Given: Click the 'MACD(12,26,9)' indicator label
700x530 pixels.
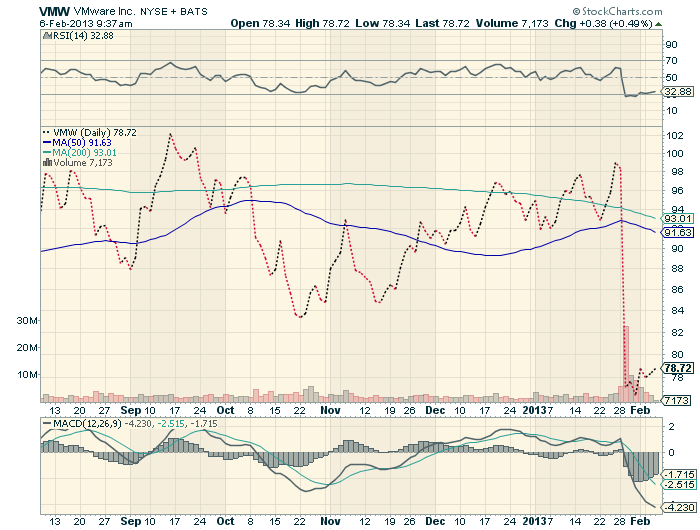Looking at the screenshot, I should point(87,423).
